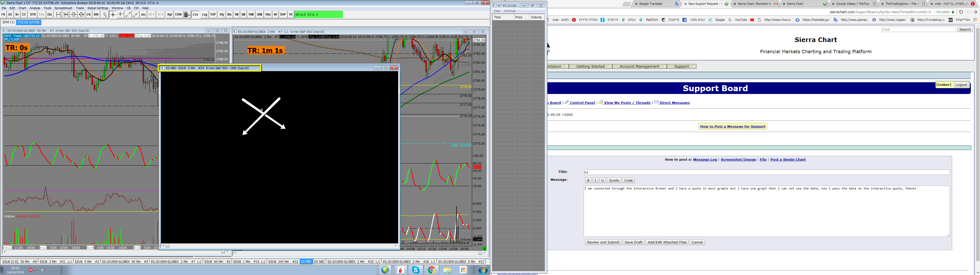980x275 pixels.
Task: Select the pointer tool in toolbar
Action: [x=105, y=15]
